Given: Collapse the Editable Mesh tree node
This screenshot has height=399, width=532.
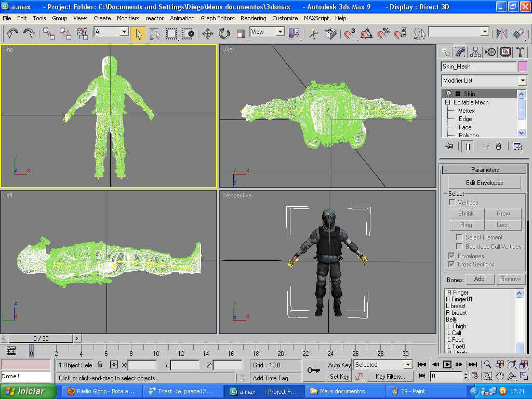Looking at the screenshot, I should pyautogui.click(x=448, y=102).
